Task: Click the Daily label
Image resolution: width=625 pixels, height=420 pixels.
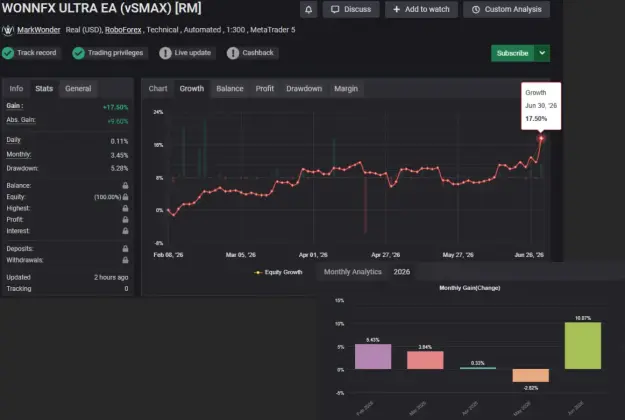Action: pyautogui.click(x=14, y=140)
